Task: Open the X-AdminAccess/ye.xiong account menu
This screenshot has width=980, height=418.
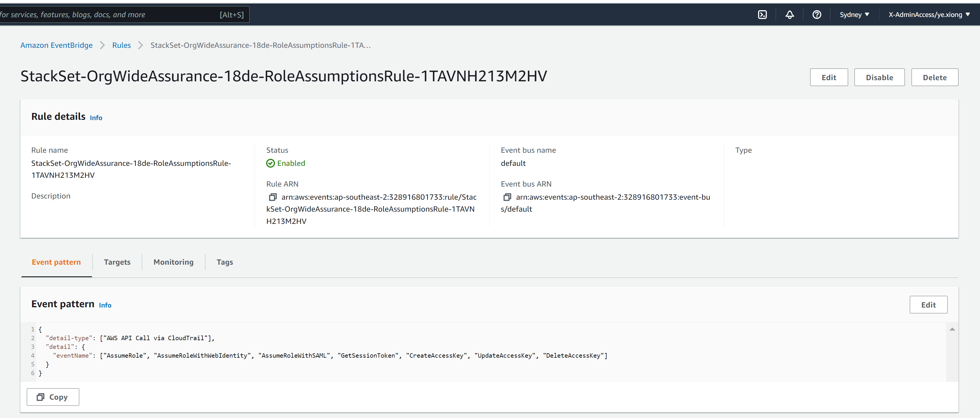Action: 929,15
